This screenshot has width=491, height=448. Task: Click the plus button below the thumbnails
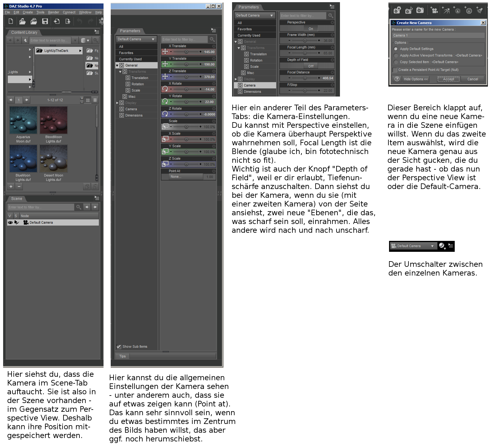coord(11,187)
